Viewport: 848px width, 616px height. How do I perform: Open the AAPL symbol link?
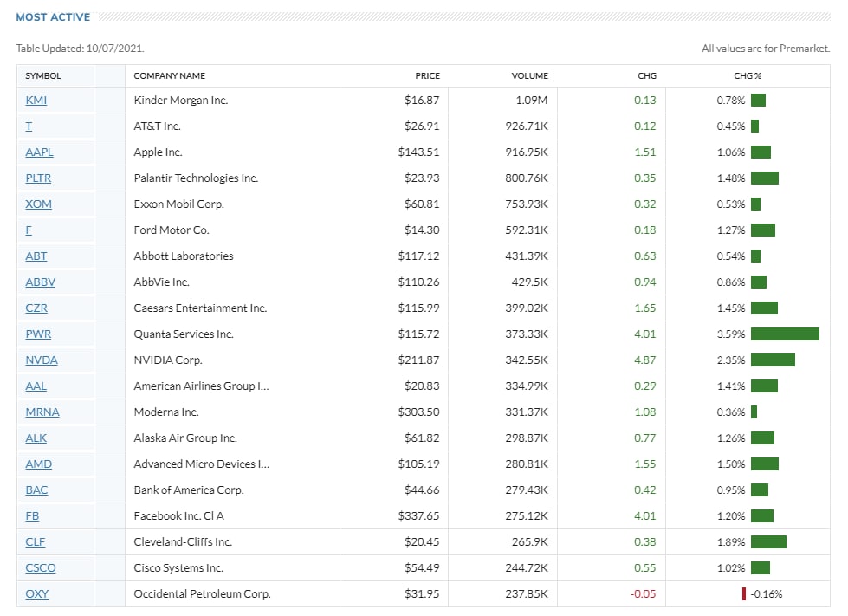click(x=39, y=152)
